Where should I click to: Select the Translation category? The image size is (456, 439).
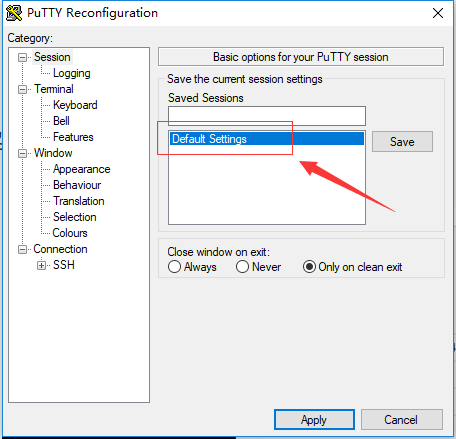click(x=79, y=201)
